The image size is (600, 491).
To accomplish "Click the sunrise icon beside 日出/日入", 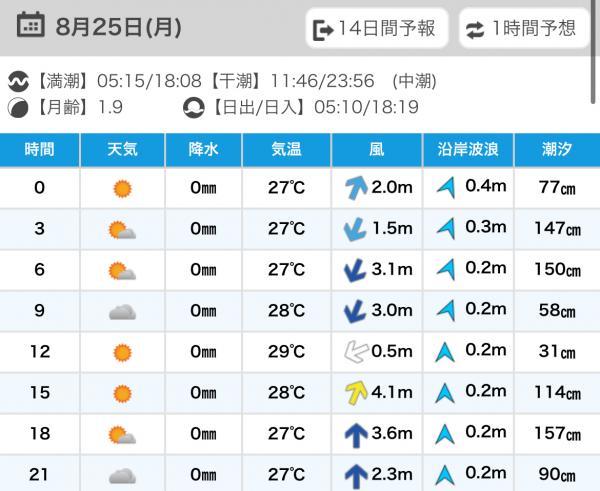I will point(194,108).
